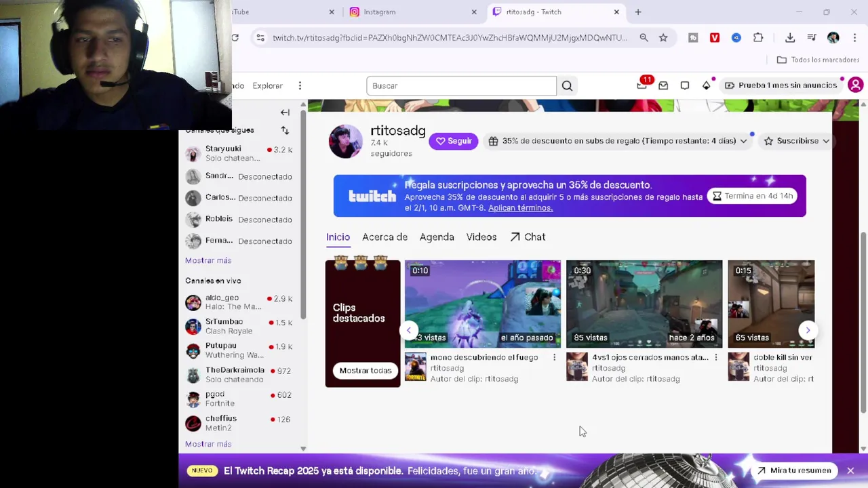Bookmark this page with the star icon
Viewport: 868px width, 488px height.
[x=663, y=38]
